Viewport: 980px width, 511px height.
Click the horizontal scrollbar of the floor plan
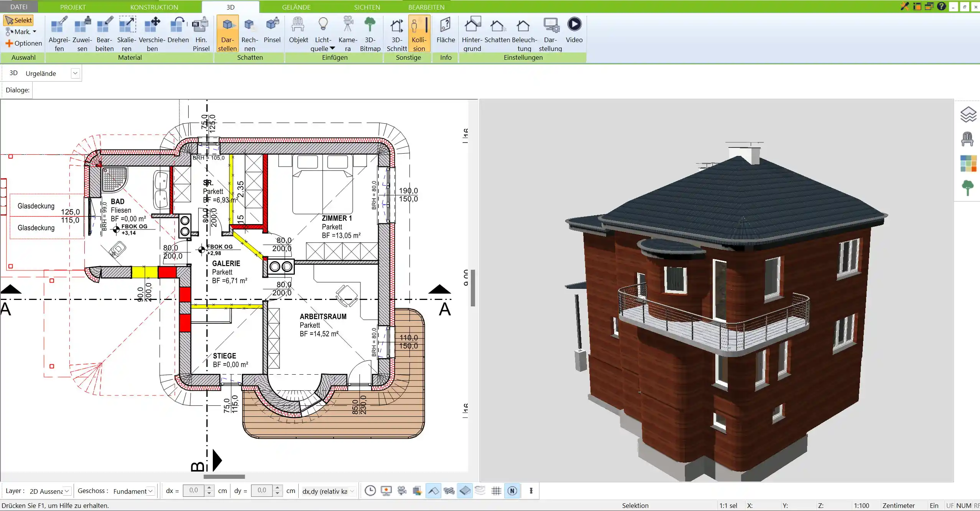224,477
